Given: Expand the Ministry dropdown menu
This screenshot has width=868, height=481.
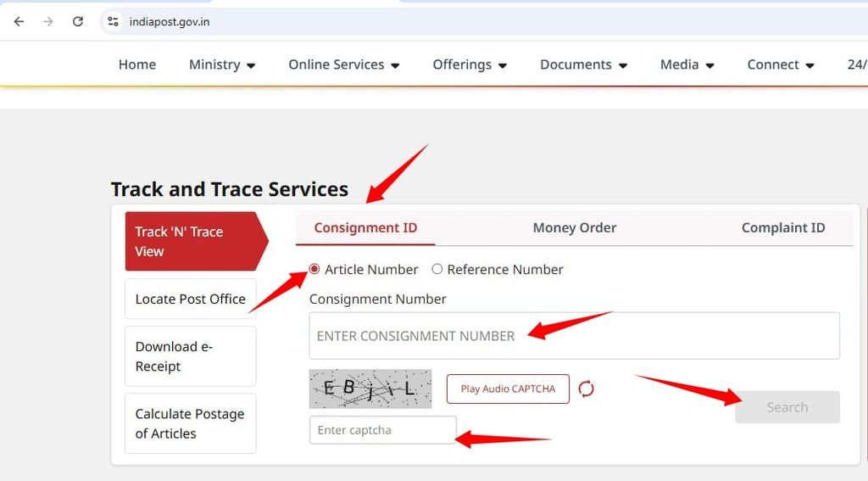Looking at the screenshot, I should [222, 64].
